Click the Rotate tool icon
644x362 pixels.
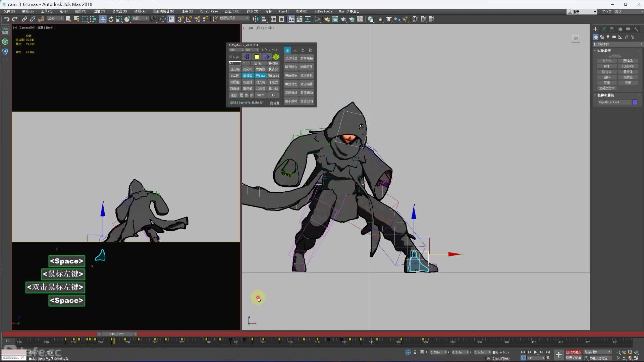[111, 19]
